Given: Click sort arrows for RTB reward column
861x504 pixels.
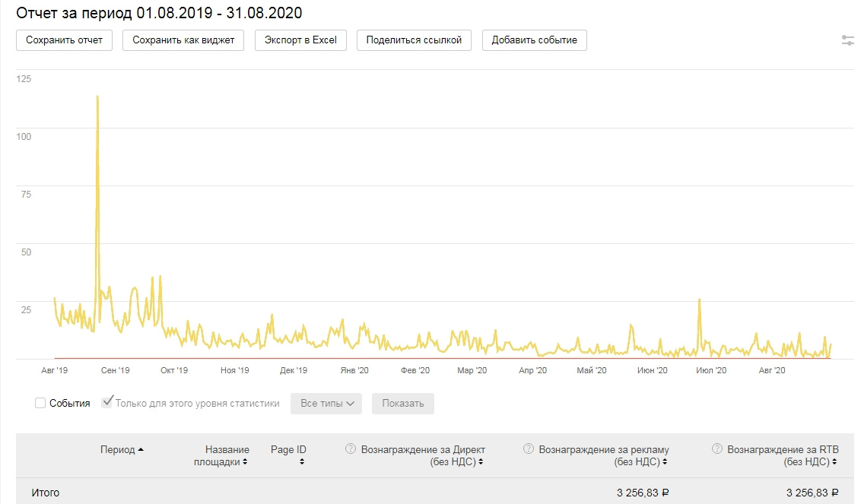Looking at the screenshot, I should 834,461.
